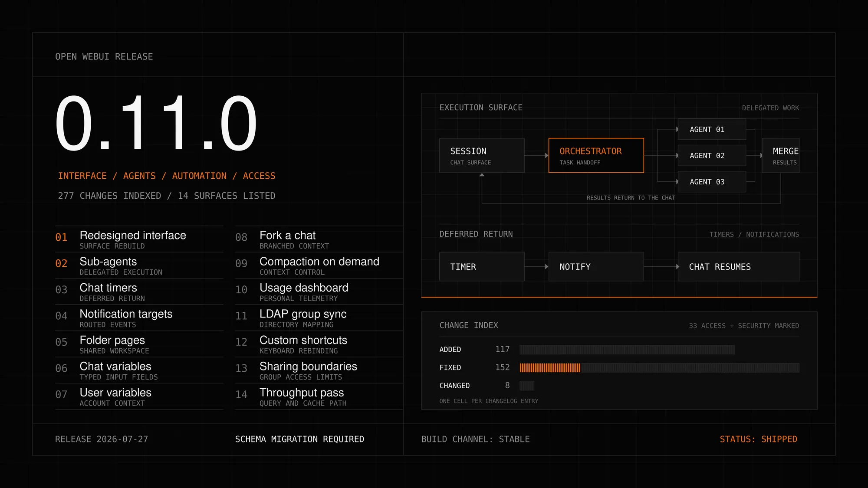Open Compaction on demand entry
The height and width of the screenshot is (488, 868).
(x=319, y=265)
